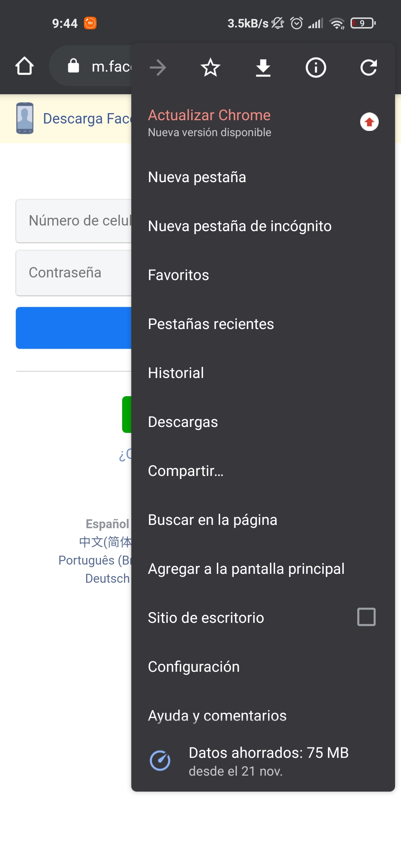The image size is (401, 868).
Task: Click the Descarga Facebook banner link
Action: (87, 119)
